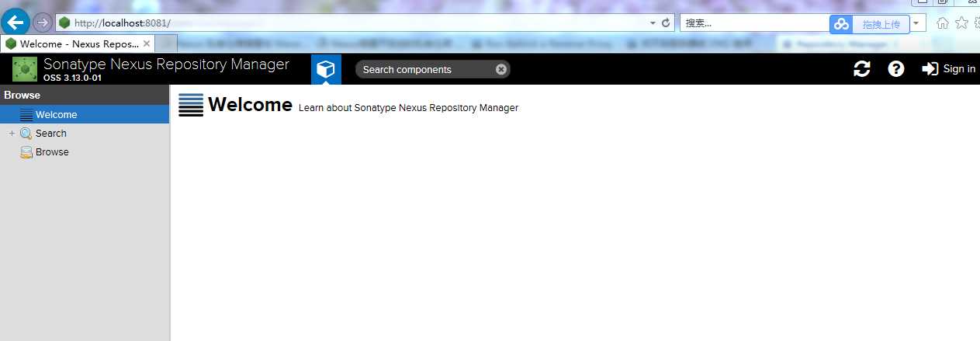
Task: Click the 搜索 browser search field
Action: click(753, 23)
